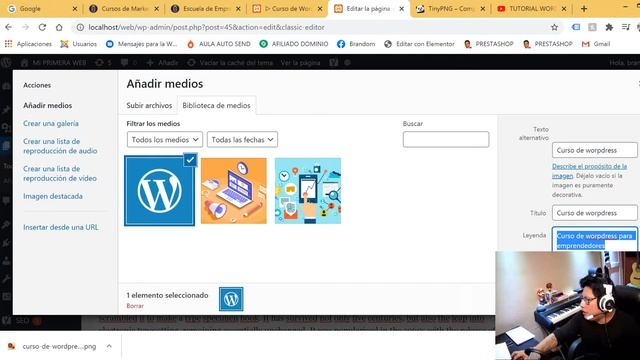Screen dimensions: 640x360
Task: Open AFILIADO DOMINIO bookmark
Action: 294,44
